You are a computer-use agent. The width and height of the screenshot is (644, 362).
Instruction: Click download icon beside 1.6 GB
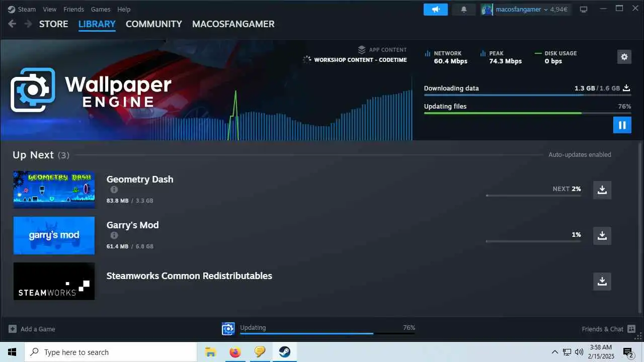tap(627, 88)
